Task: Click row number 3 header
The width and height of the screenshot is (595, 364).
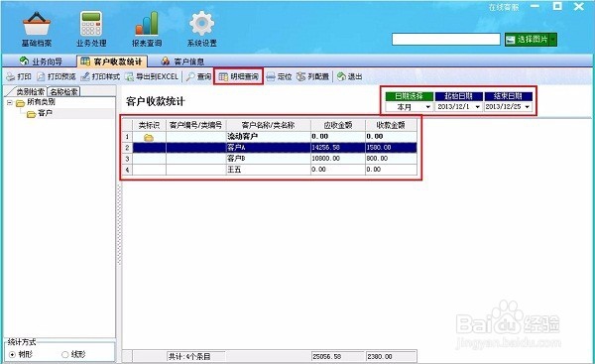Action: click(127, 159)
